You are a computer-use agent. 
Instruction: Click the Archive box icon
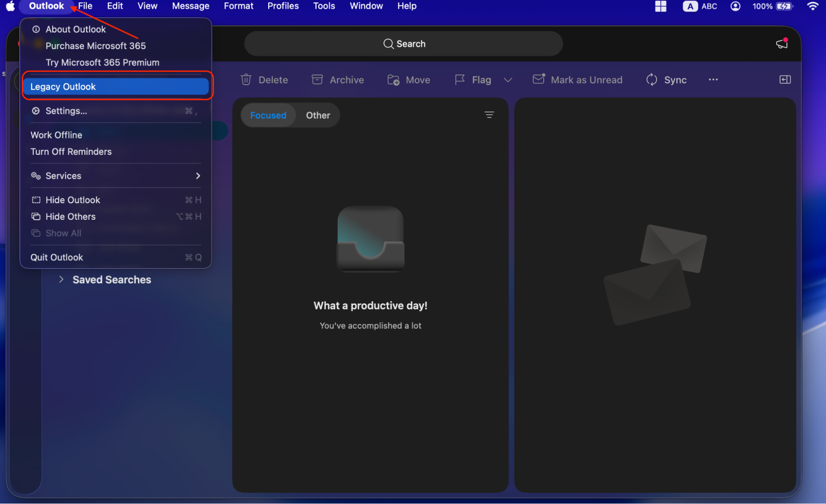tap(317, 79)
